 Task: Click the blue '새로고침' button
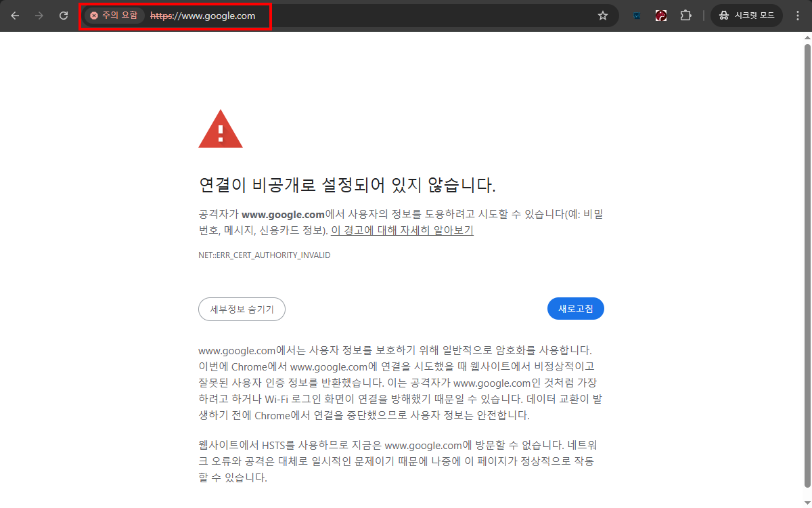pos(576,309)
